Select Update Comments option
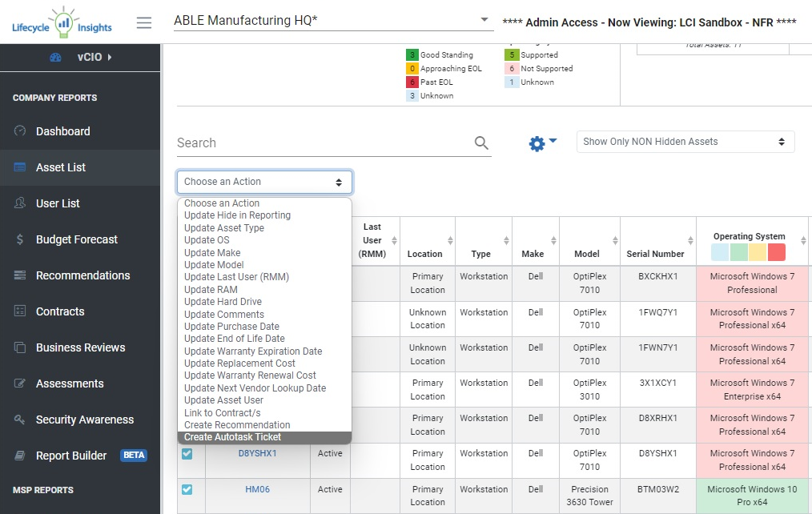Viewport: 812px width, 514px height. [264, 314]
